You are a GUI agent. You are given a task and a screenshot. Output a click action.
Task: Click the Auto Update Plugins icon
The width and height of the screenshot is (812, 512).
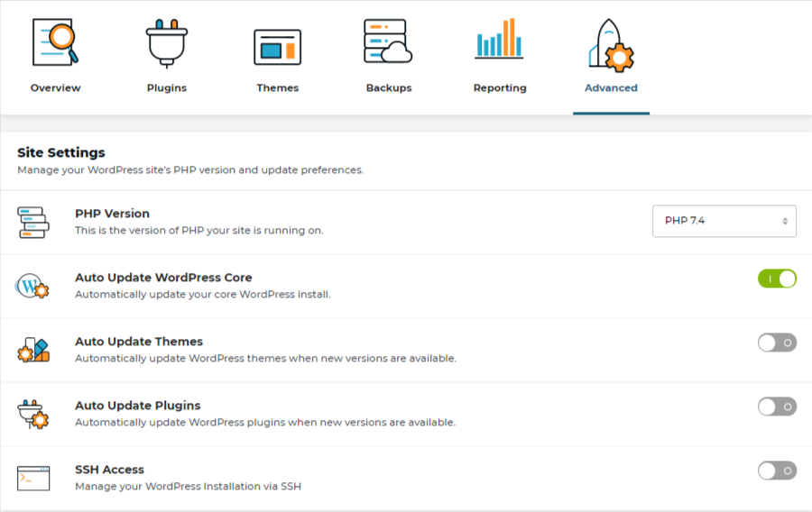pos(33,415)
